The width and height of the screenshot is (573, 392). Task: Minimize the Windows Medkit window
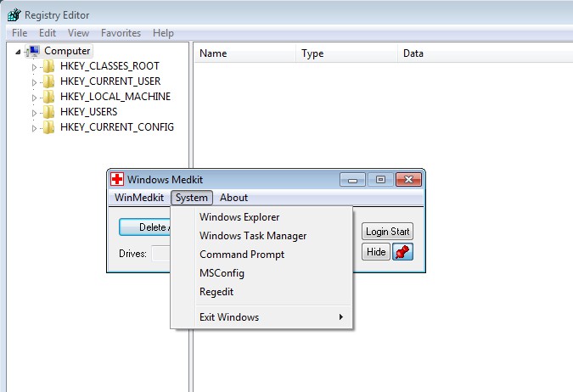tap(352, 179)
